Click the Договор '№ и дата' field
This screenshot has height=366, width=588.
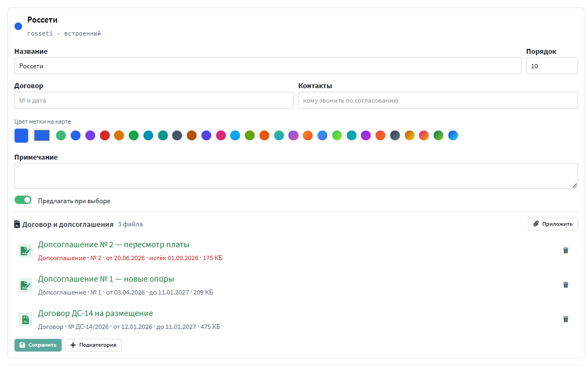tap(154, 101)
